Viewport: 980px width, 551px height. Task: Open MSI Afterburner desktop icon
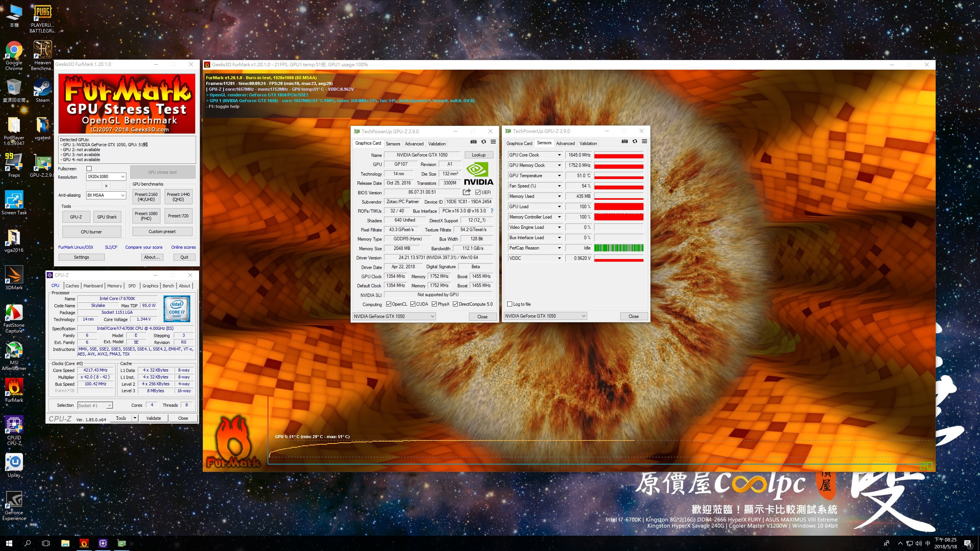(14, 356)
